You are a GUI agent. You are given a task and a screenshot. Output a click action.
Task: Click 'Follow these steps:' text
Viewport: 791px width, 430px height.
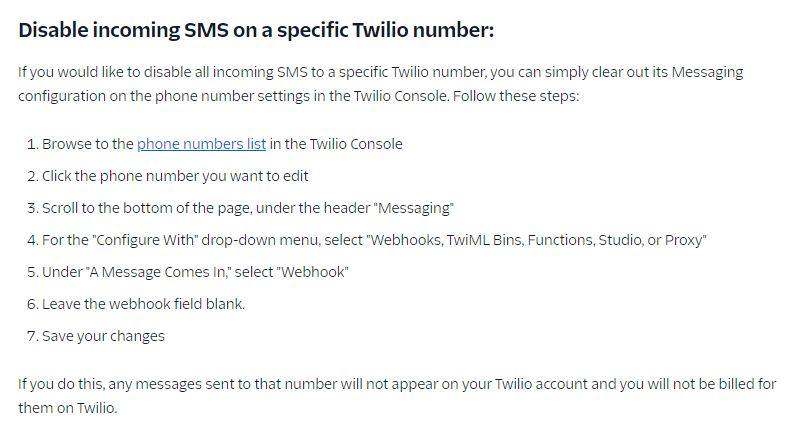coord(516,96)
